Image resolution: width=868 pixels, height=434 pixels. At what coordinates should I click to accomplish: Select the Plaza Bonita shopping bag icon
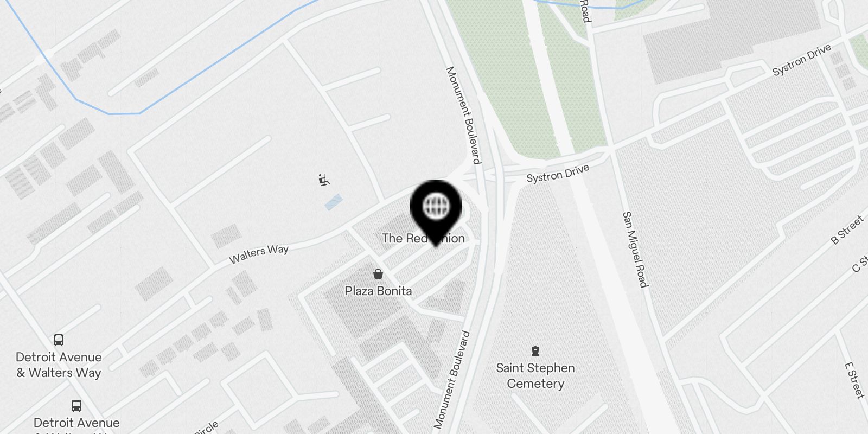click(378, 274)
